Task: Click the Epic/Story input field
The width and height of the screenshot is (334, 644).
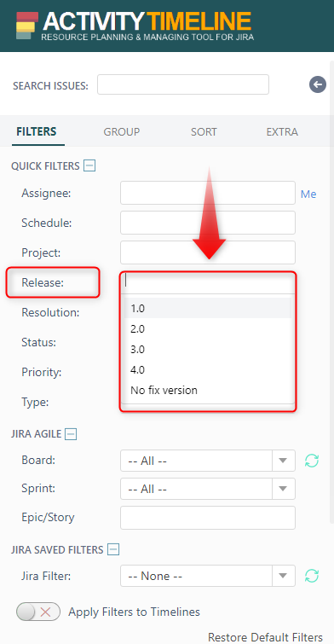Action: 208,518
